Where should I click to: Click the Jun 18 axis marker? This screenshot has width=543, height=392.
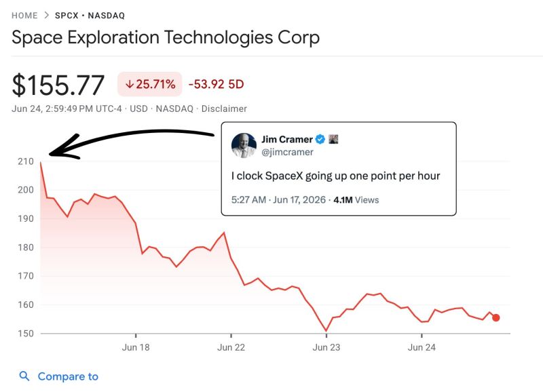(136, 347)
